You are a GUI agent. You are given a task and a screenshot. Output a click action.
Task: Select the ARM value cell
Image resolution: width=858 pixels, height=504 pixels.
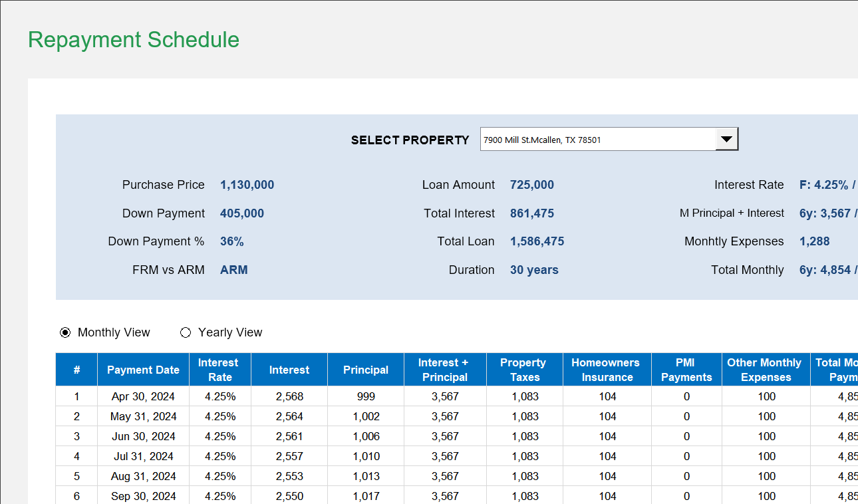[233, 269]
